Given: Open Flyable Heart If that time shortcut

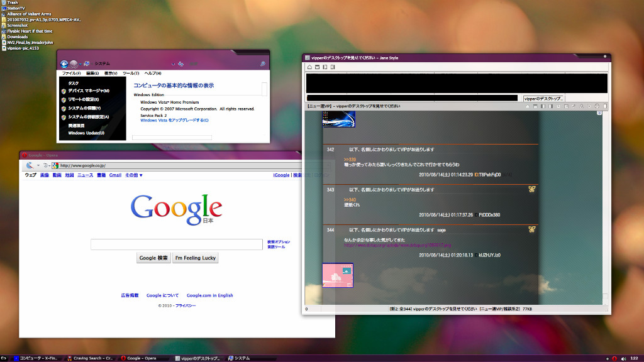Looking at the screenshot, I should [x=27, y=31].
